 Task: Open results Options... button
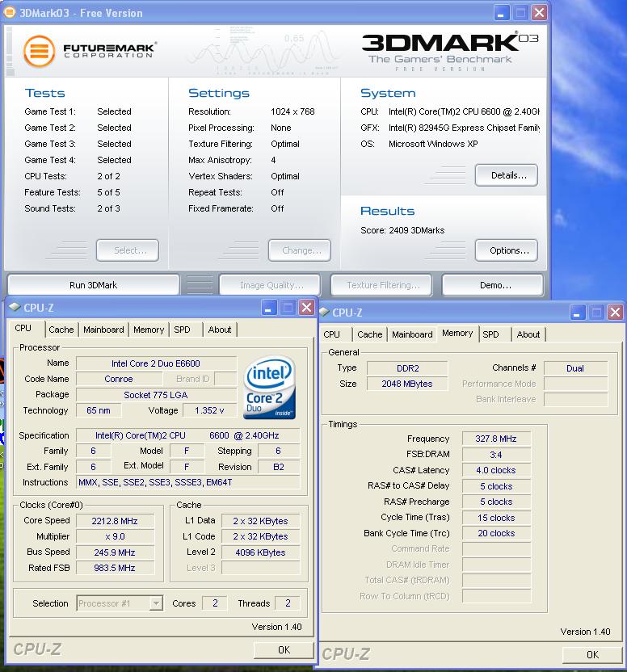(x=507, y=250)
